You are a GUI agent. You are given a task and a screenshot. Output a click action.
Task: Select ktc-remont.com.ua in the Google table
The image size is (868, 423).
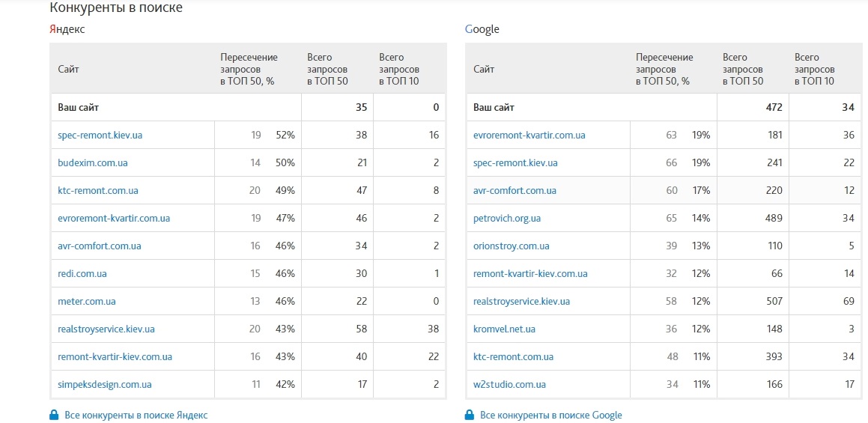coord(513,357)
